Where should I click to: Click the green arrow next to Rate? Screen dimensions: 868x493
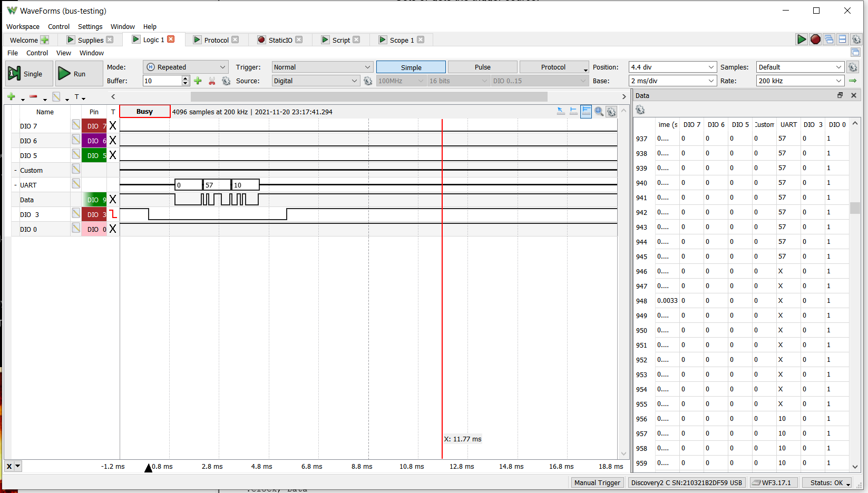point(853,81)
